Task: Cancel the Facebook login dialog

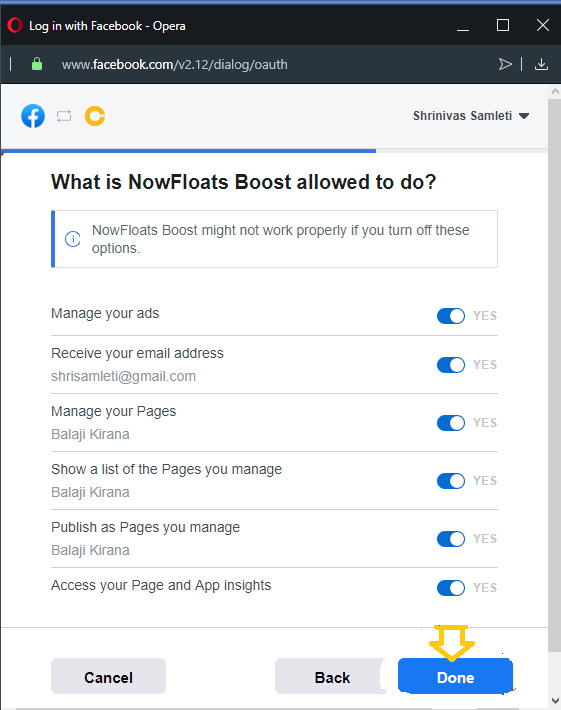Action: coord(108,676)
